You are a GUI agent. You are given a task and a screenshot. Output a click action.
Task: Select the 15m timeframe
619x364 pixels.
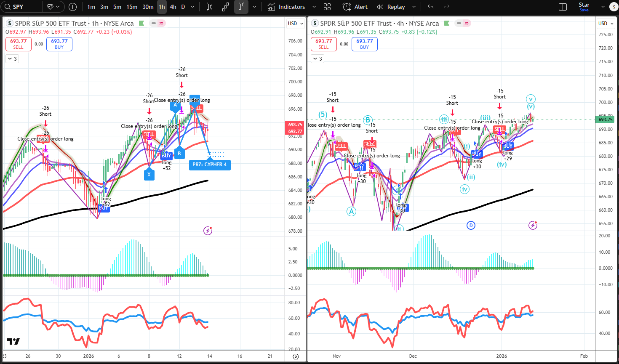point(132,7)
